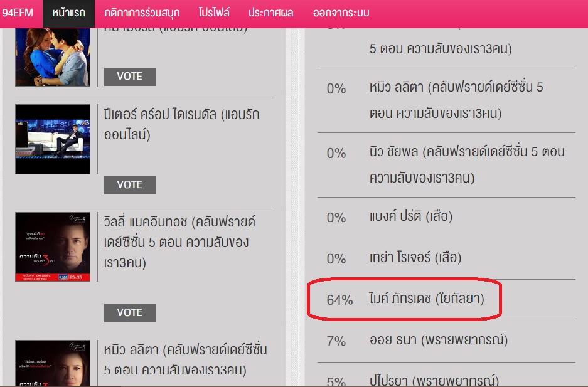Image resolution: width=588 pixels, height=387 pixels.
Task: Select วิลลี่ แมคอินทอช name in vote list
Action: pyautogui.click(x=179, y=242)
